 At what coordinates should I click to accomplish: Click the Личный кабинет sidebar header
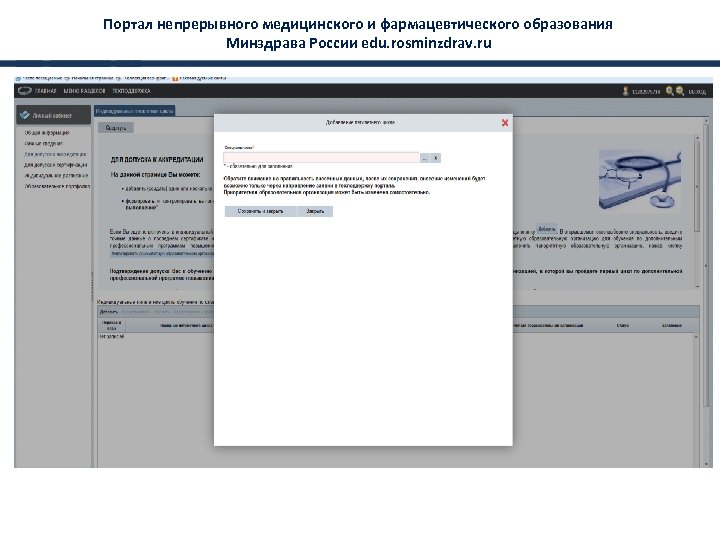[x=54, y=115]
